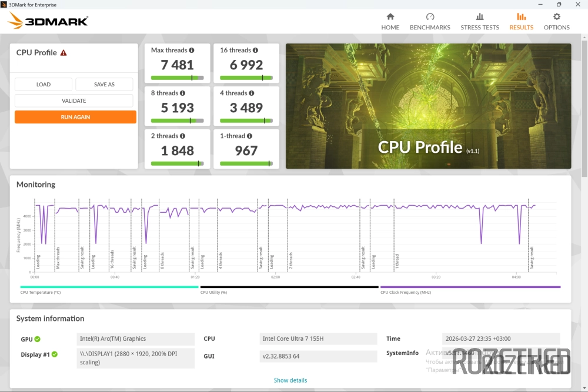Switch to the Results tab
The height and width of the screenshot is (392, 588).
pos(521,22)
